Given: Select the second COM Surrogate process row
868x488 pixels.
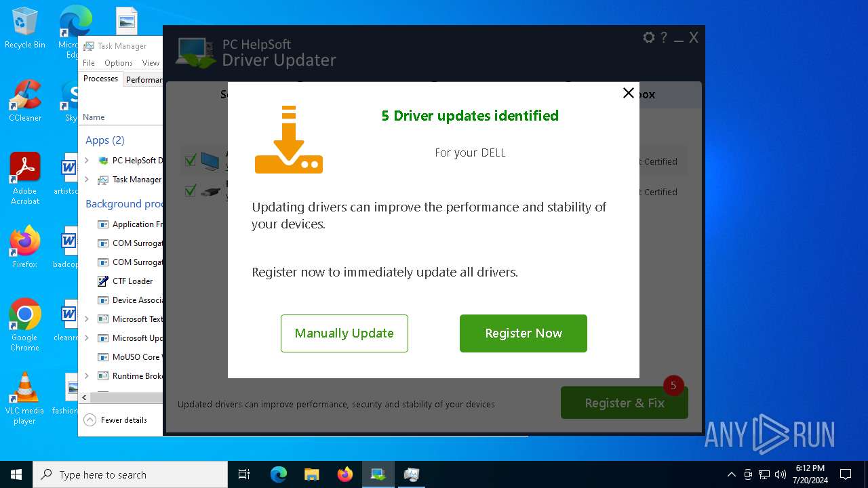Looking at the screenshot, I should (121, 262).
